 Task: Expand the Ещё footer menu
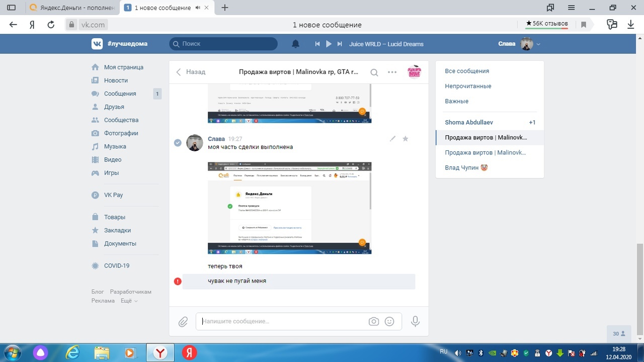click(x=129, y=301)
